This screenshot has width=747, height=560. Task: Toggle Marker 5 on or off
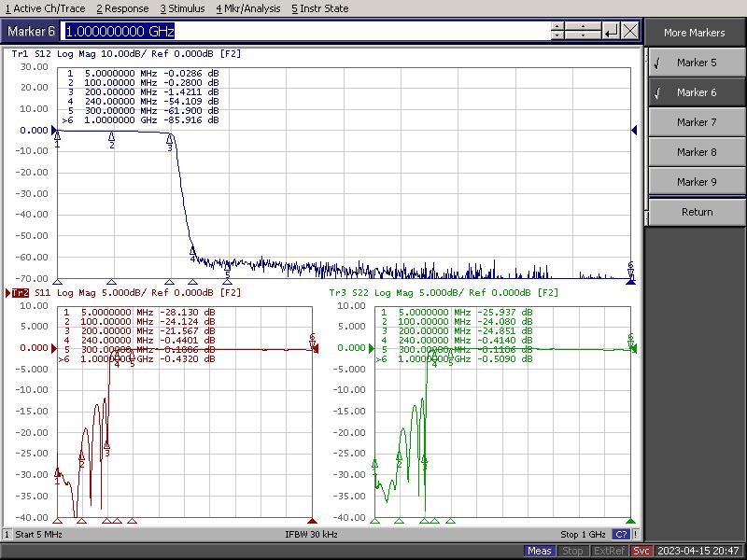[x=696, y=63]
